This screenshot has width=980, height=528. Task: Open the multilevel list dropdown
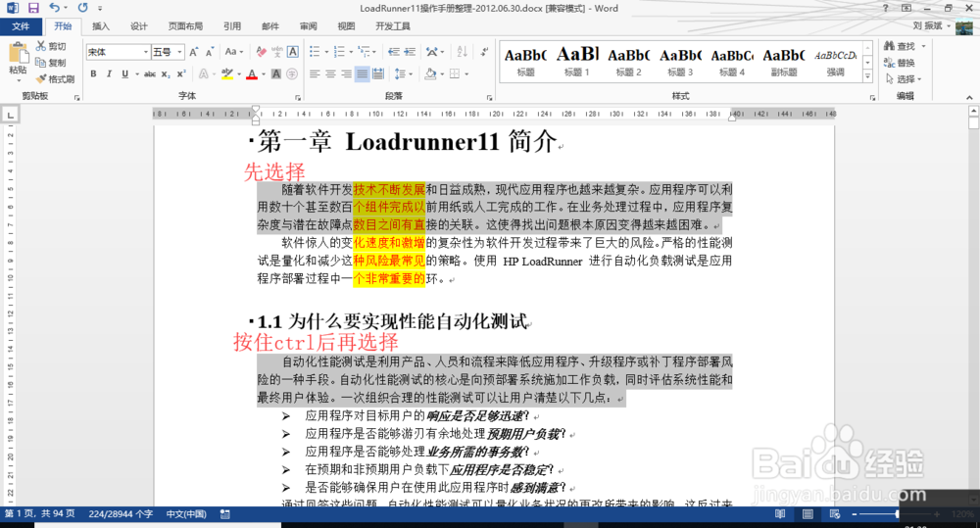click(375, 52)
